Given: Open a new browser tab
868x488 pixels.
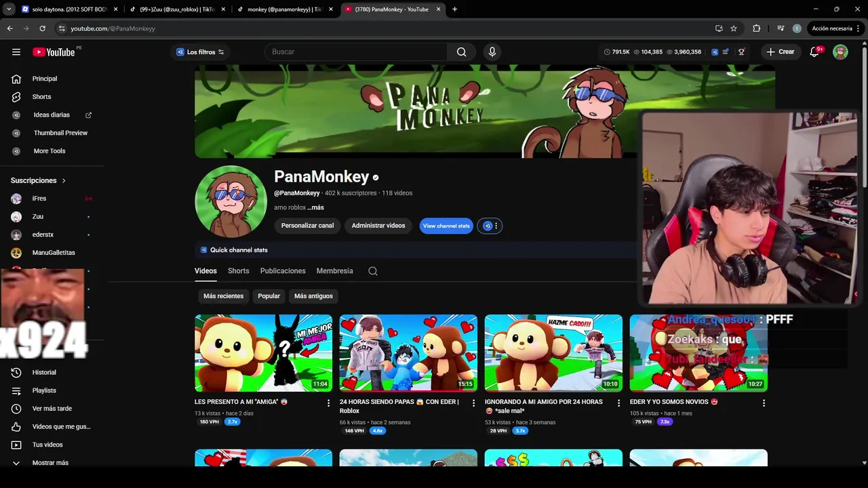Looking at the screenshot, I should 454,9.
